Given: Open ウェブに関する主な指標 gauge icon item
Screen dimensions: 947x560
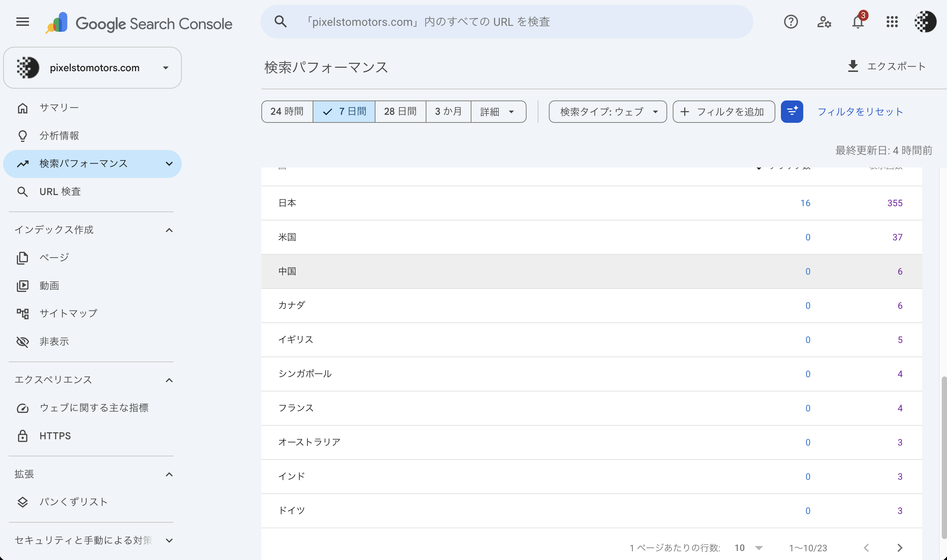Looking at the screenshot, I should [92, 408].
